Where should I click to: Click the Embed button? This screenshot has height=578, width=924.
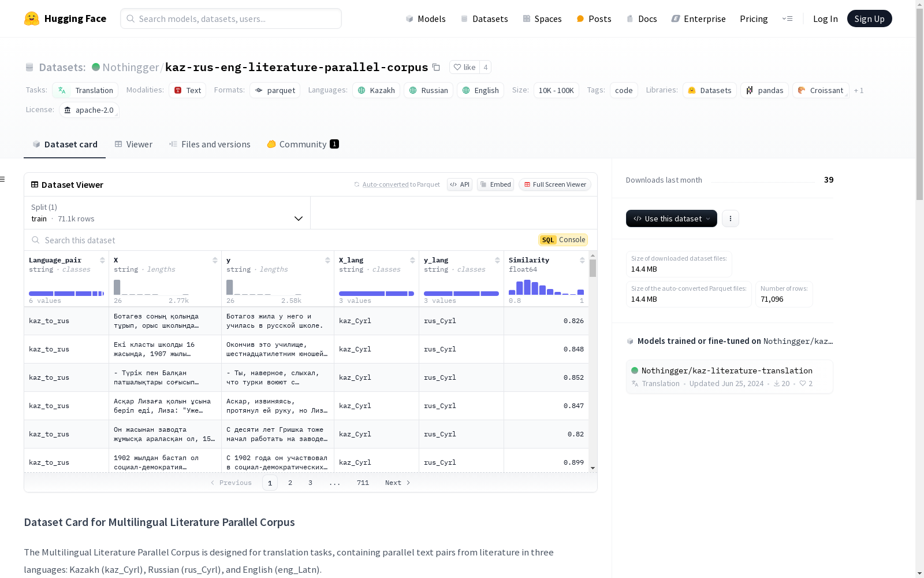pos(495,184)
